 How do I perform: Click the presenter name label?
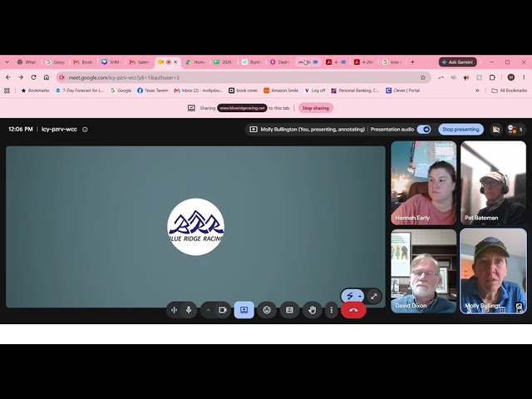(x=313, y=130)
